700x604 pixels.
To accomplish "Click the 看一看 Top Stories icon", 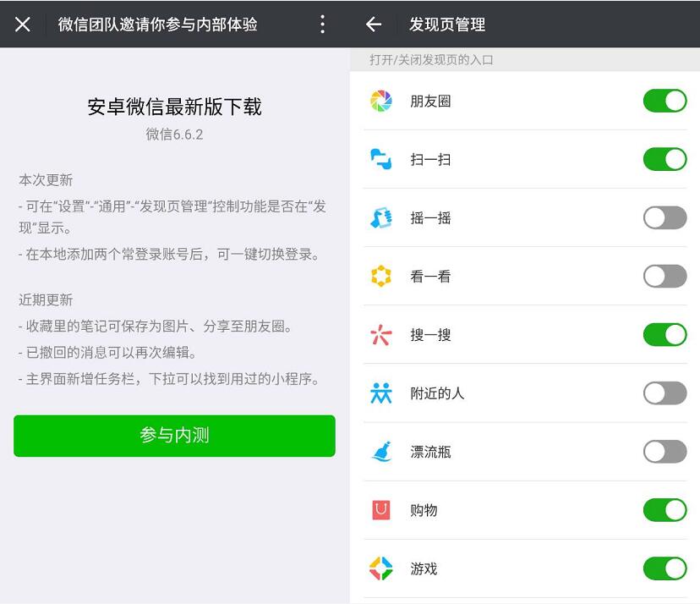I will [x=380, y=276].
